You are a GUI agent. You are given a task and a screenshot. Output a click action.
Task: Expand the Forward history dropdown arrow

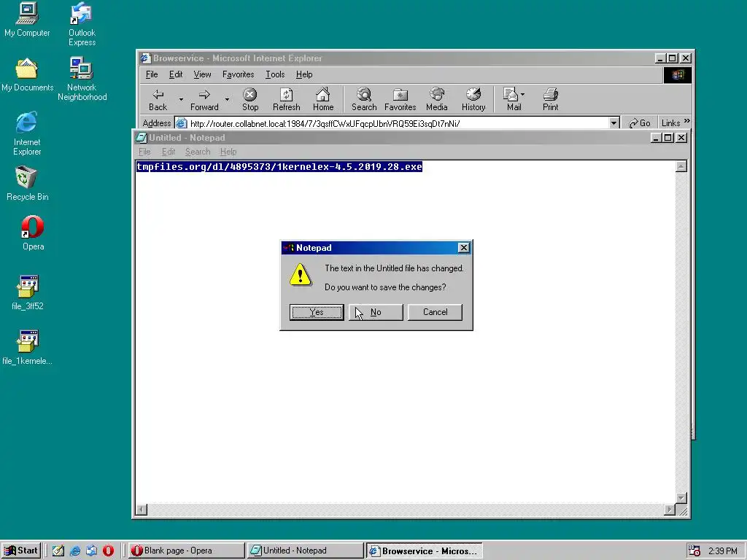[228, 99]
